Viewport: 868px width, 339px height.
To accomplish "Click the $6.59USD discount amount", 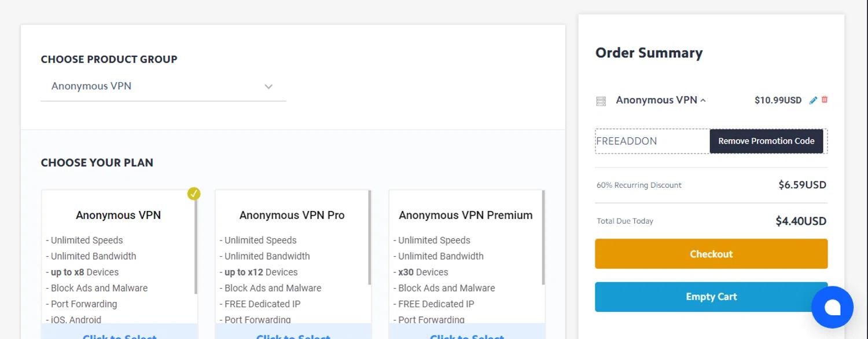I will pos(802,185).
